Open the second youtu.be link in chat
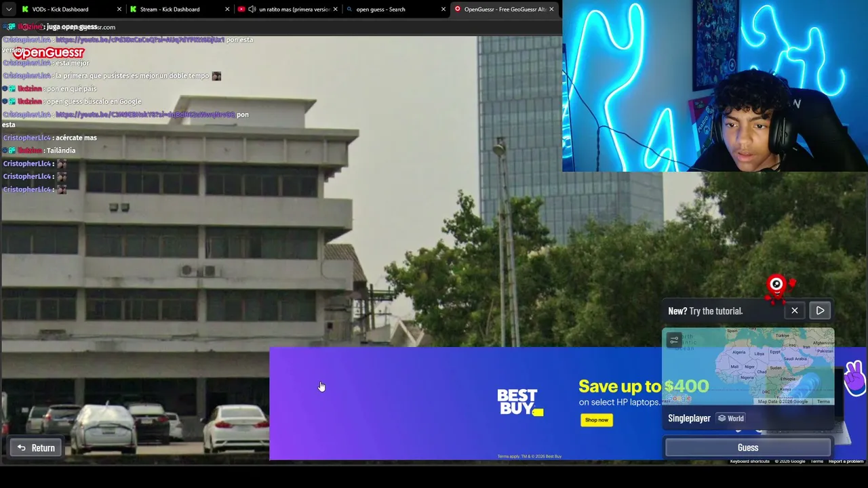The image size is (868, 488). (145, 115)
